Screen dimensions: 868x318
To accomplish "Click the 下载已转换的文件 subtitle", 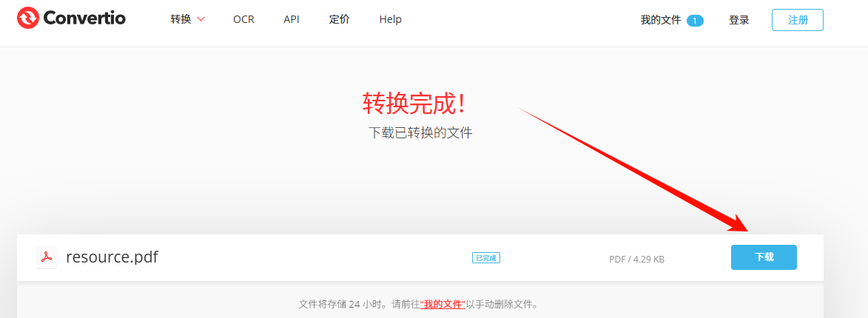I will click(421, 132).
